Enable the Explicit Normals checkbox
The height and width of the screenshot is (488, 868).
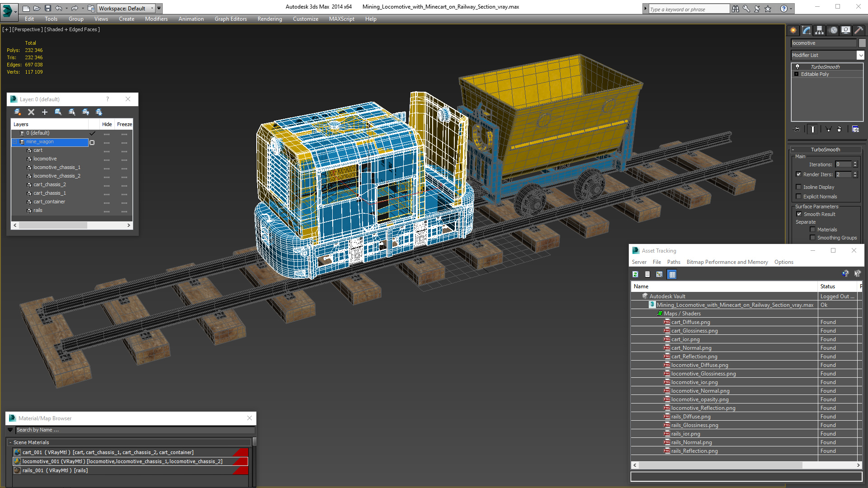(799, 197)
